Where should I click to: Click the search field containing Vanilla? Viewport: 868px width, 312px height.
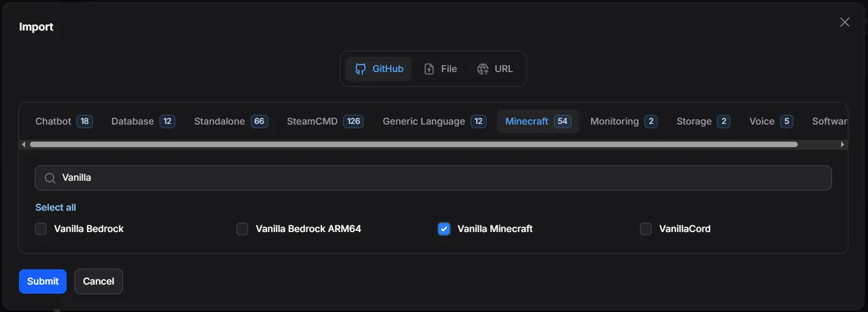pos(433,178)
